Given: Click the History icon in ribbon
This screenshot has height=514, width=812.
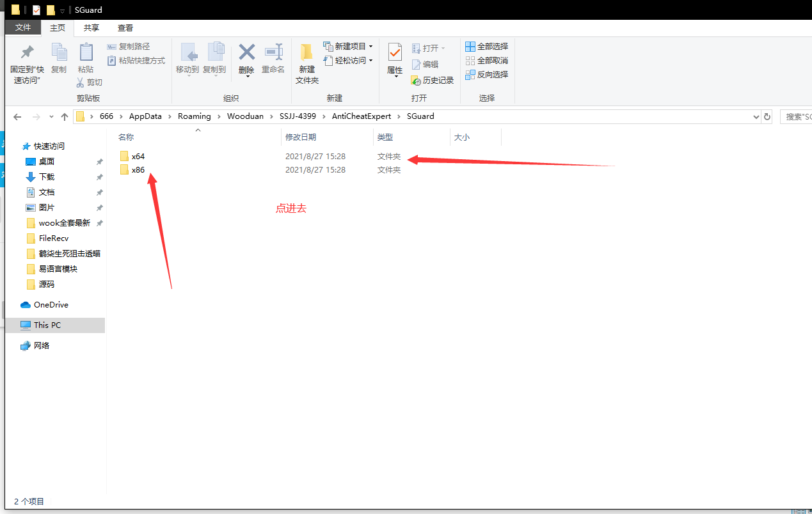Looking at the screenshot, I should tap(433, 81).
